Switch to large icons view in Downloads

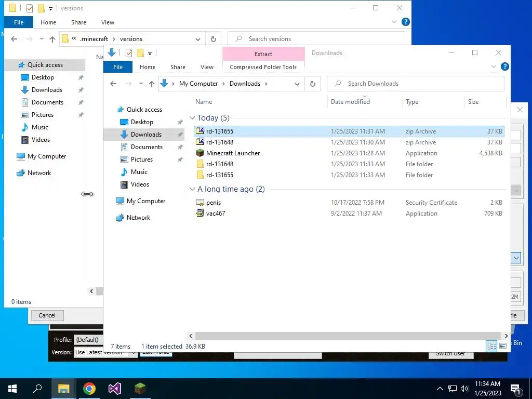503,345
